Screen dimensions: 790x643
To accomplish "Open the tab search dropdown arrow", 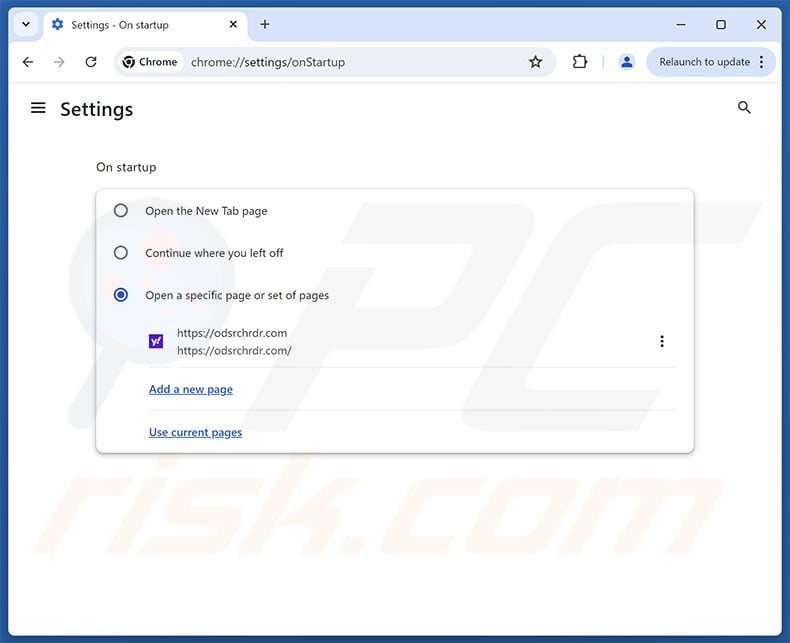I will 26,24.
